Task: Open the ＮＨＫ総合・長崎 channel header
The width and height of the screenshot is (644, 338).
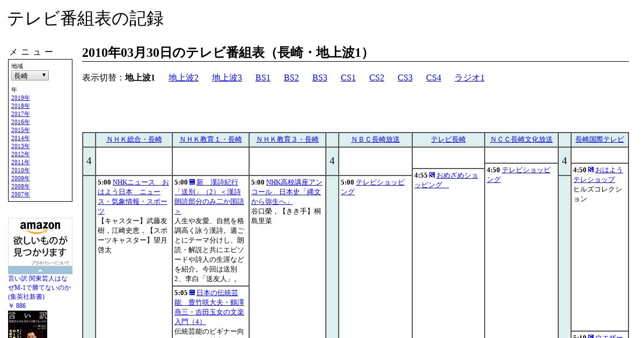Action: (134, 139)
